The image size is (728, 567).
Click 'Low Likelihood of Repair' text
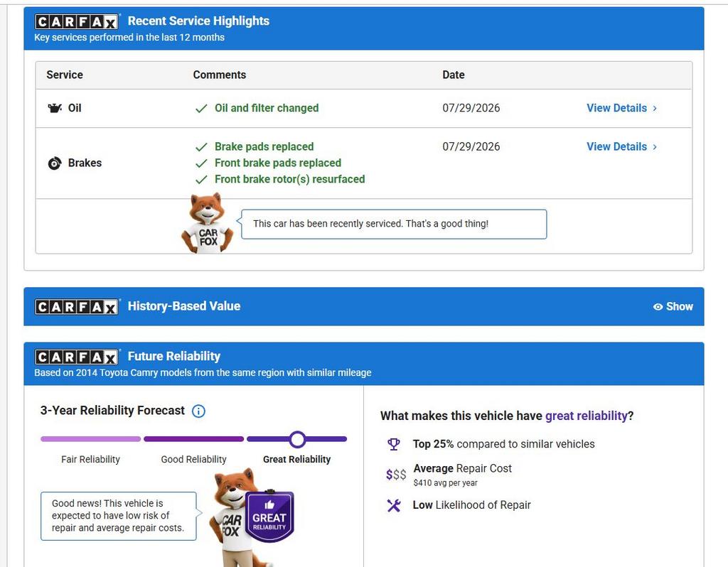(472, 504)
